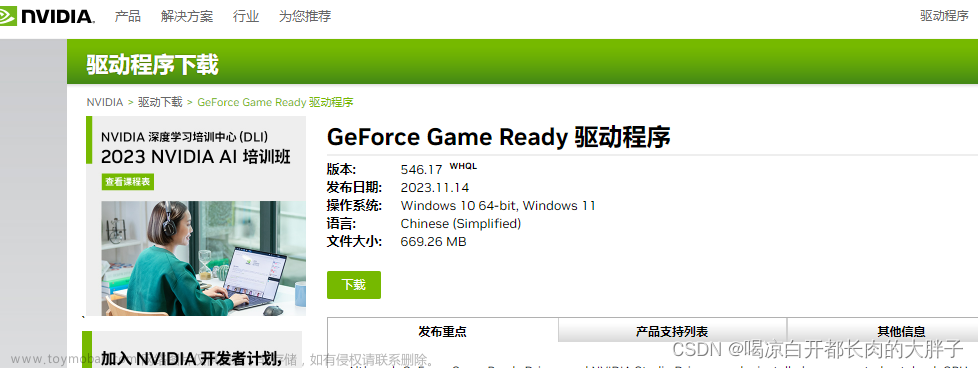This screenshot has height=368, width=978.
Task: Click 加入 NVIDIA 开发者计划 banner
Action: 191,358
